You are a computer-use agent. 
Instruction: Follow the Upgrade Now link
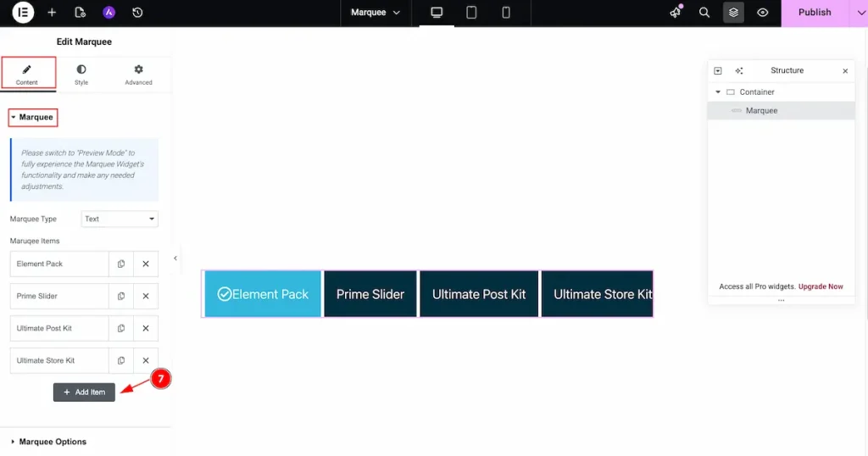pos(821,286)
